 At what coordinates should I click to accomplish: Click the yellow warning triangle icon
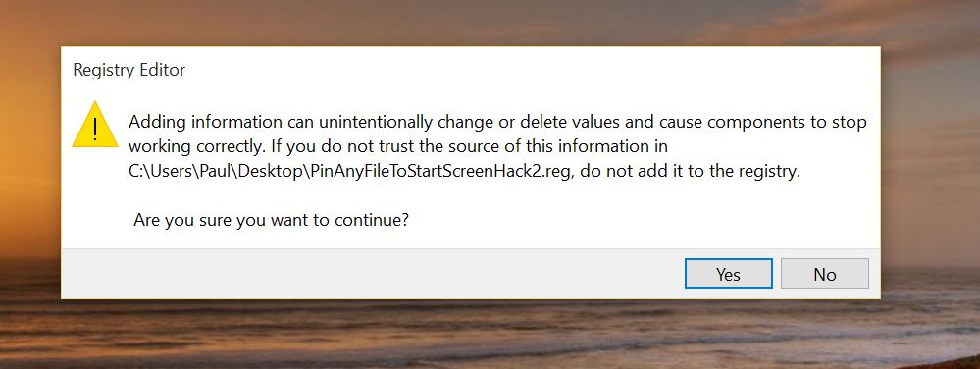[x=95, y=125]
